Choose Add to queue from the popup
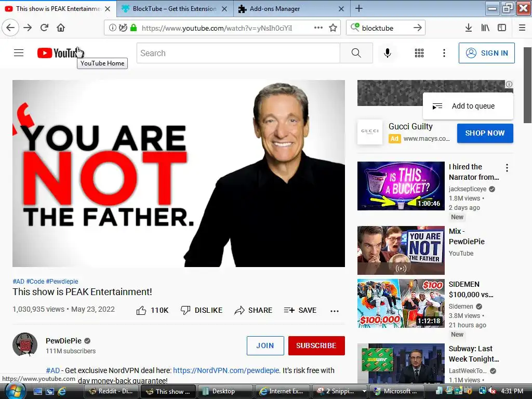The height and width of the screenshot is (399, 532). (x=468, y=106)
